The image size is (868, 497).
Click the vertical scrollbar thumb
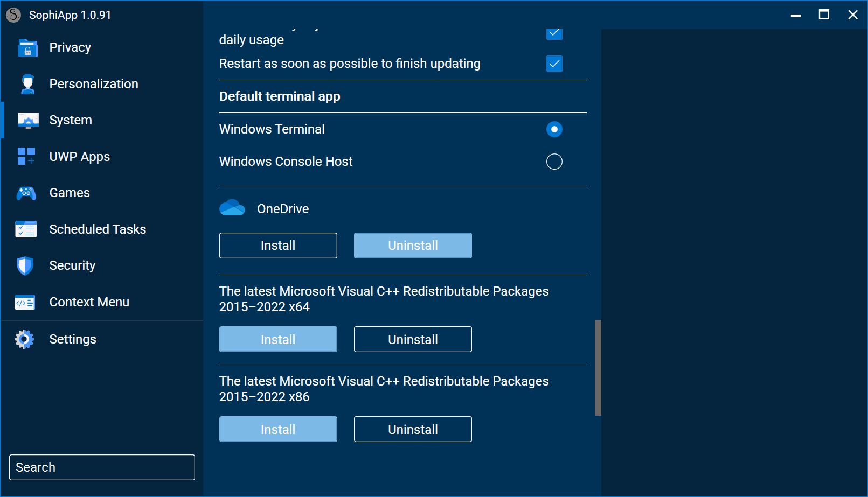click(598, 368)
